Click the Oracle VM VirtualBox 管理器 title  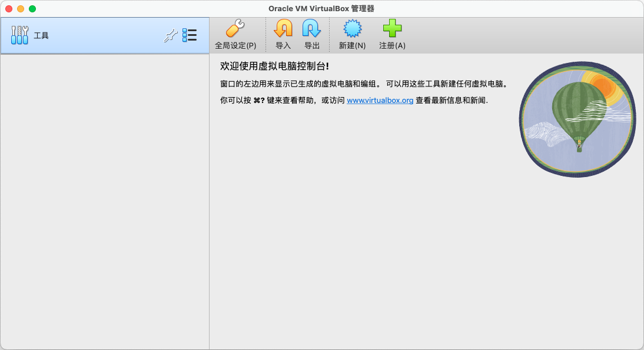[x=321, y=9]
